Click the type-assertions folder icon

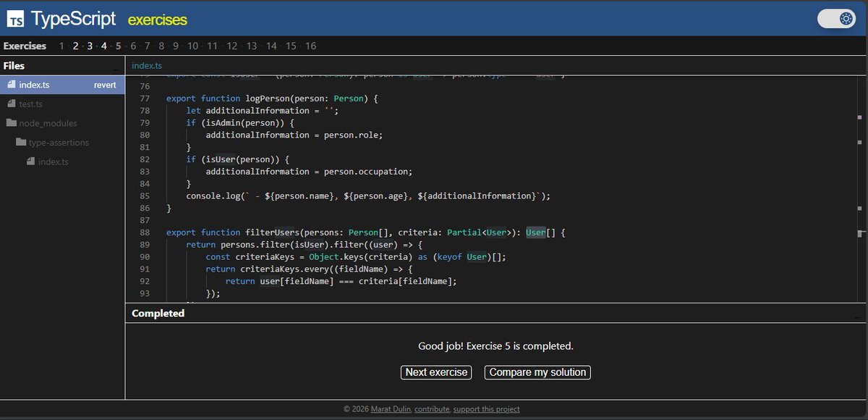click(21, 143)
